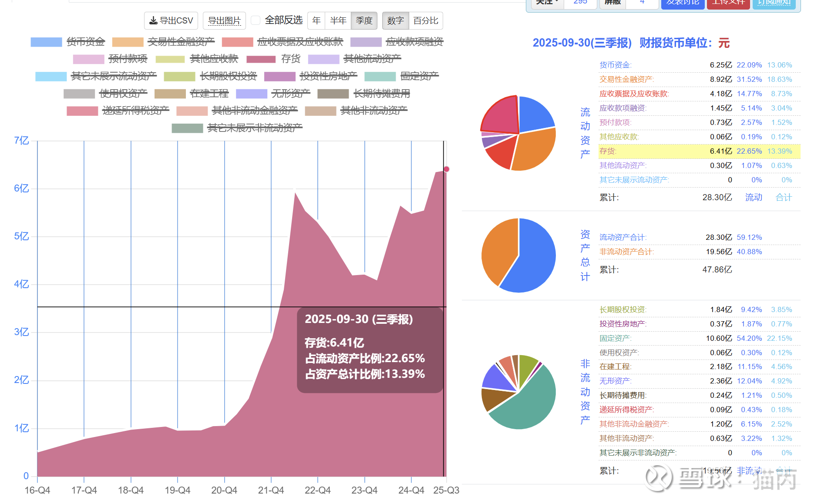Click the 流动资产合计 row label

(x=623, y=237)
